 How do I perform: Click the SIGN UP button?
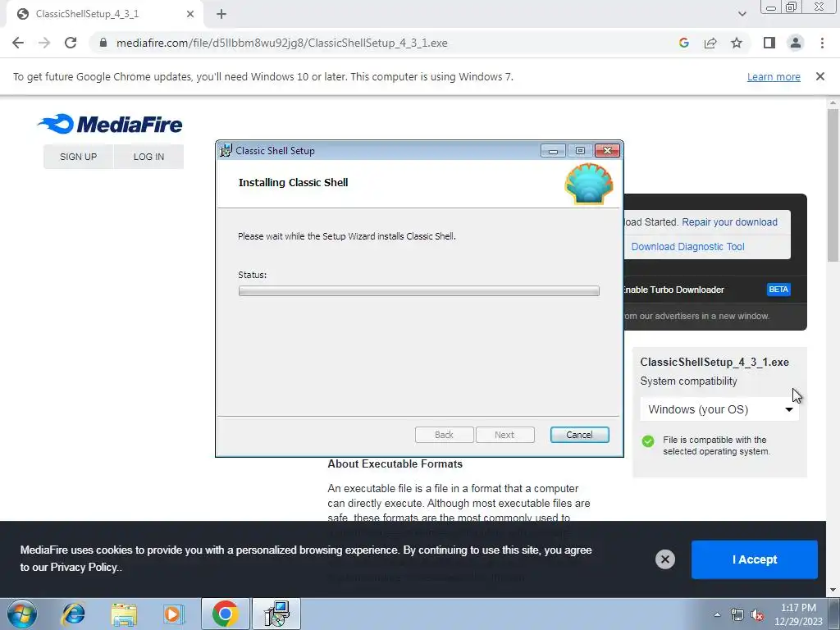point(78,157)
